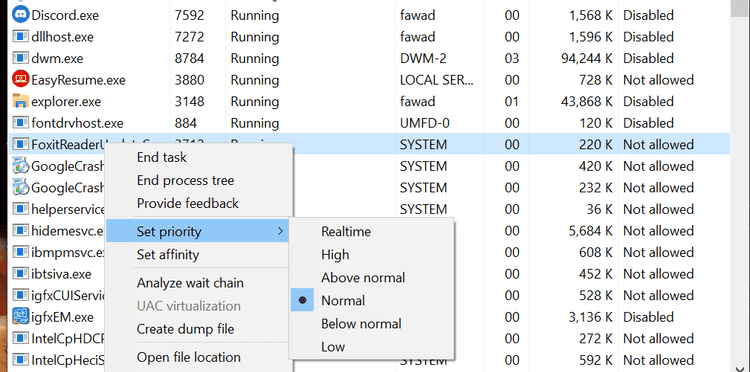Choose End process tree
This screenshot has height=372, width=750.
186,180
